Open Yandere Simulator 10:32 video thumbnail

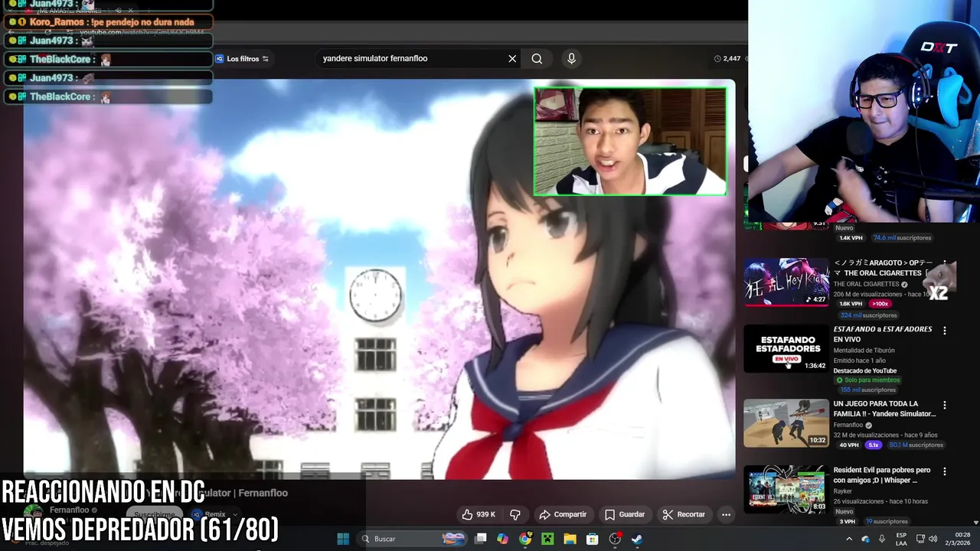pos(786,422)
